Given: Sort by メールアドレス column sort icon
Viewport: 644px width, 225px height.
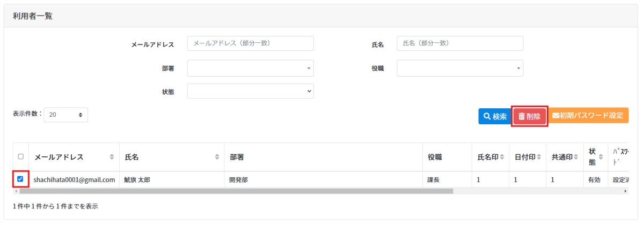Looking at the screenshot, I should [112, 157].
